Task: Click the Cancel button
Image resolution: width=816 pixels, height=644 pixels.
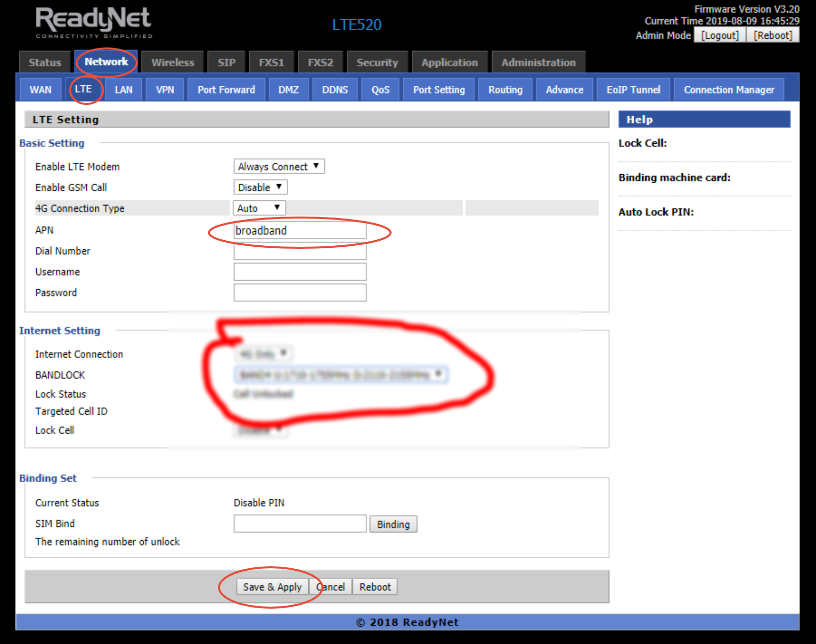Action: tap(331, 587)
